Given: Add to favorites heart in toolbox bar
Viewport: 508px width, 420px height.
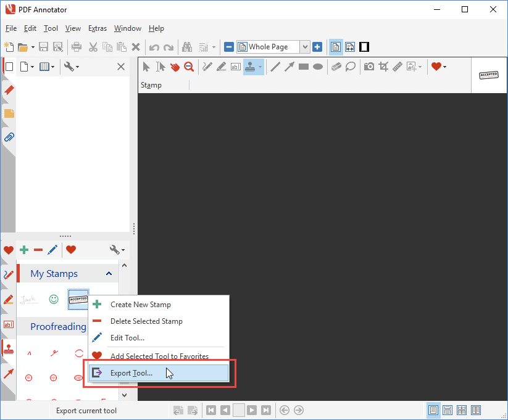Looking at the screenshot, I should pos(71,250).
